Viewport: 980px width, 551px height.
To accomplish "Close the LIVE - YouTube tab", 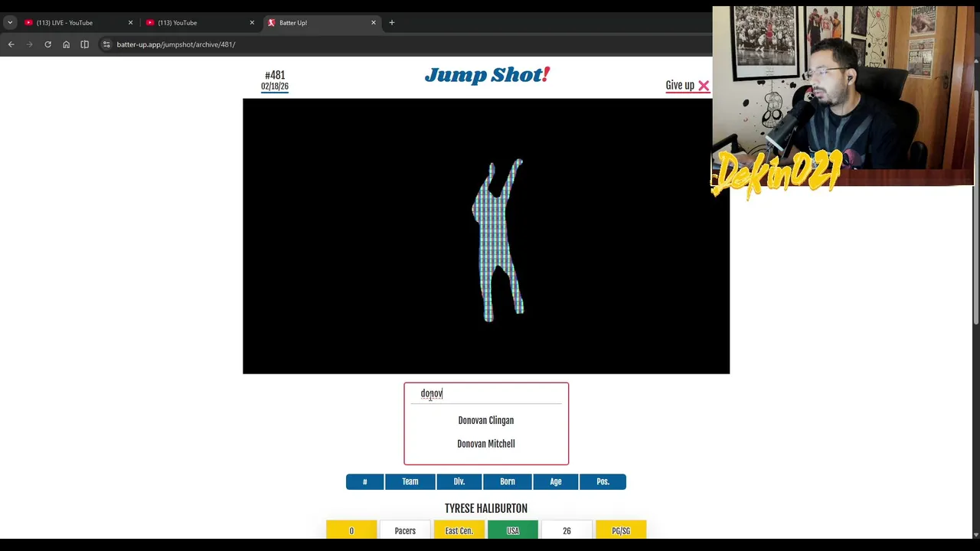I will click(130, 22).
